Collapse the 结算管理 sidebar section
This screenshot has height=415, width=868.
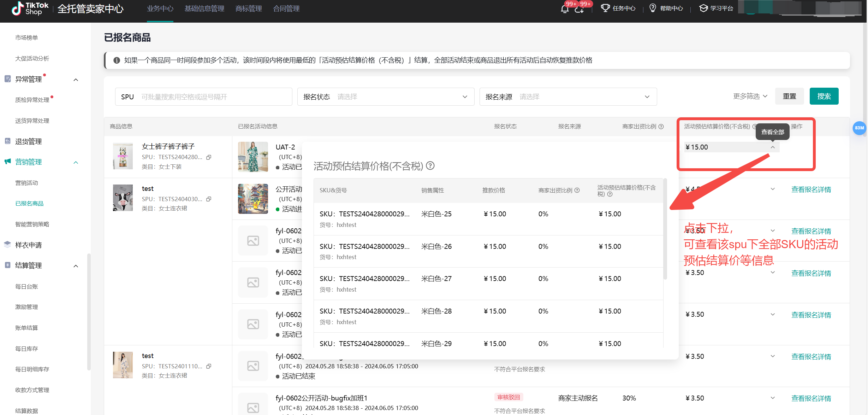[76, 266]
